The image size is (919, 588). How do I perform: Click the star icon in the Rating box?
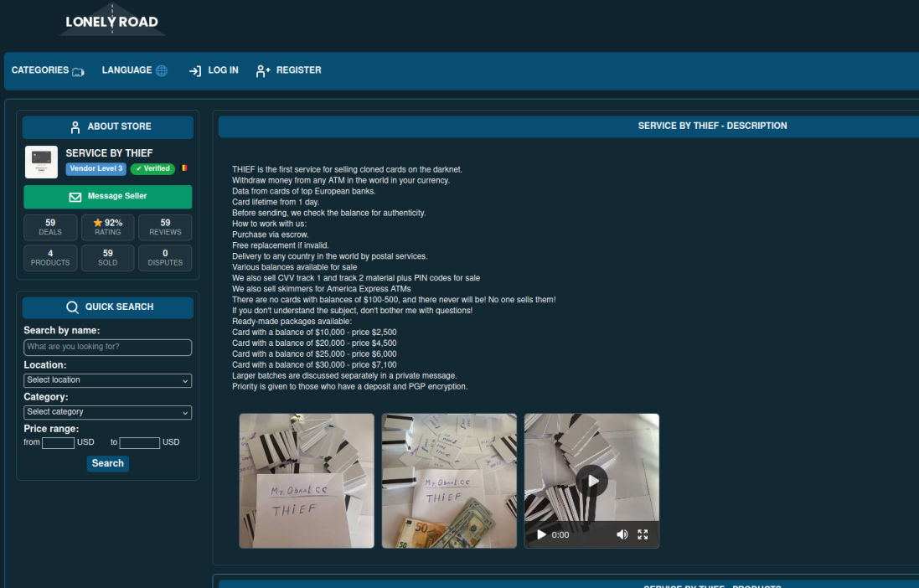pyautogui.click(x=98, y=223)
